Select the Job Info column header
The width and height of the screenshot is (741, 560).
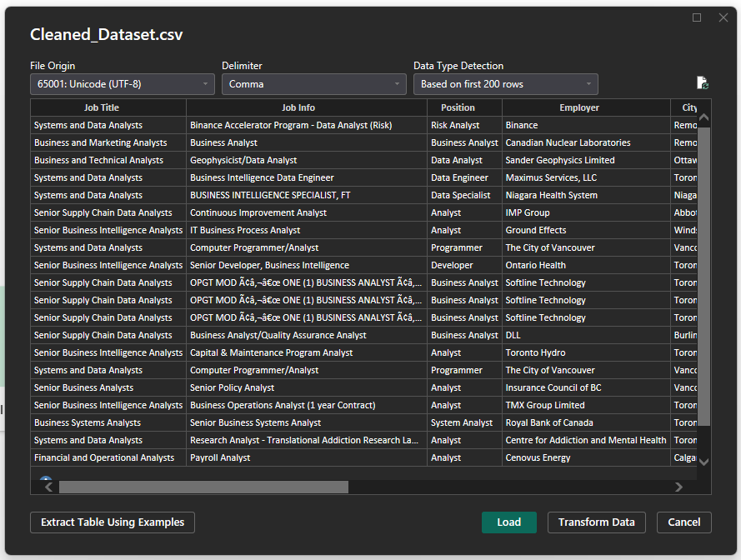pos(307,107)
